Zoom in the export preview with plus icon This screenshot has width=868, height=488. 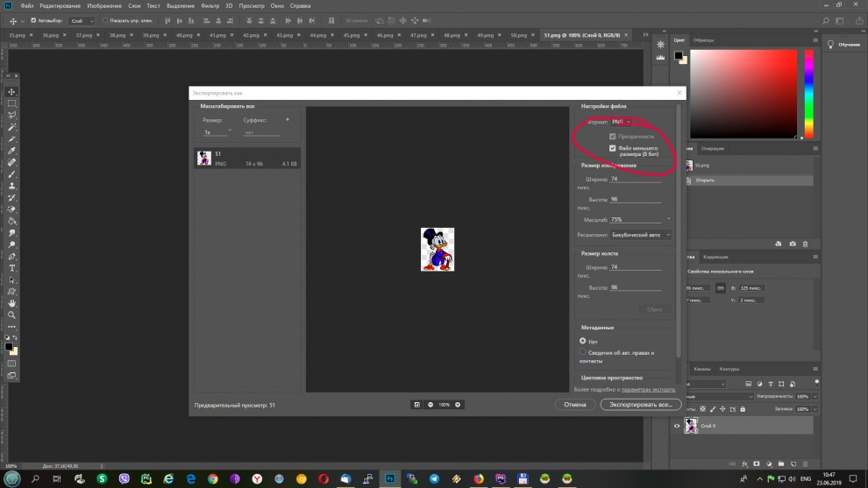click(x=458, y=405)
